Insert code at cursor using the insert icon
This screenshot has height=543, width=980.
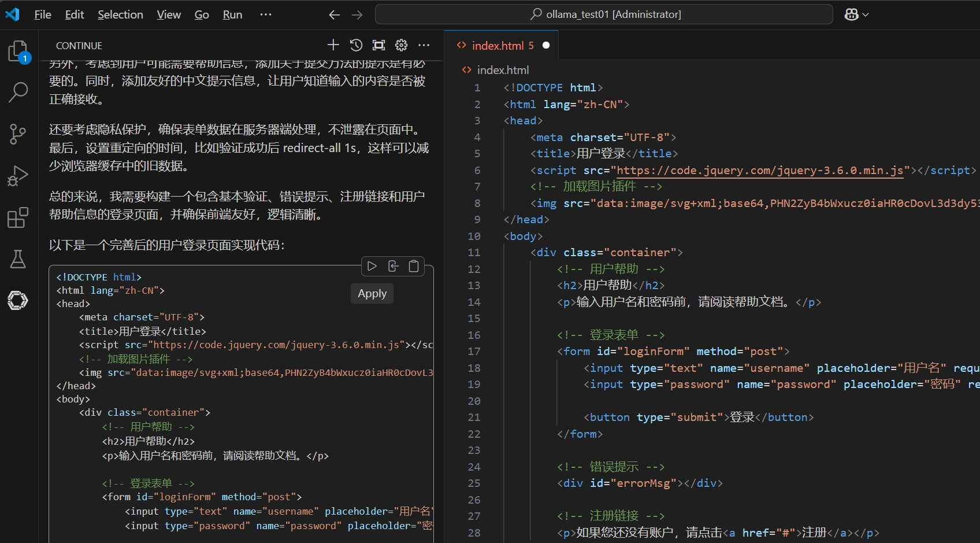[x=393, y=265]
